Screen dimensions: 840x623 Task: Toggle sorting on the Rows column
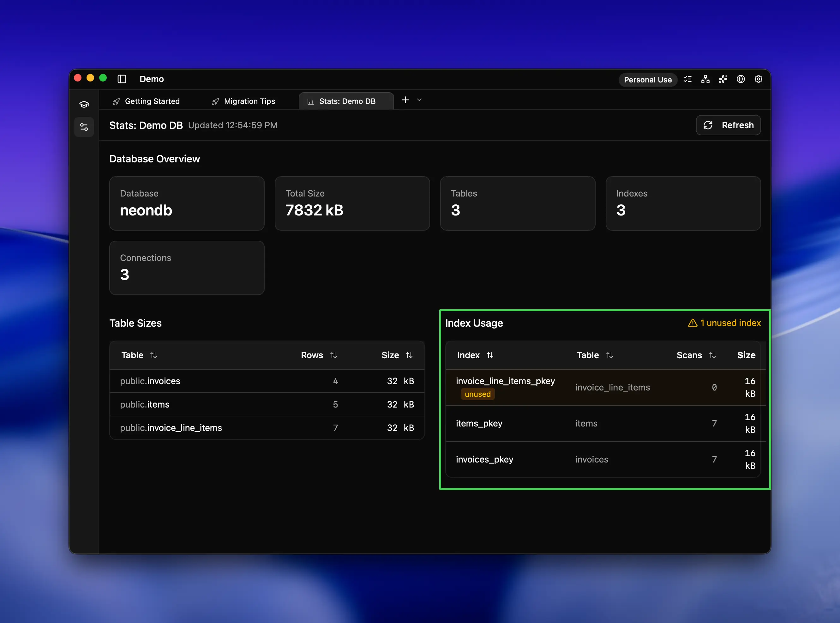point(333,355)
